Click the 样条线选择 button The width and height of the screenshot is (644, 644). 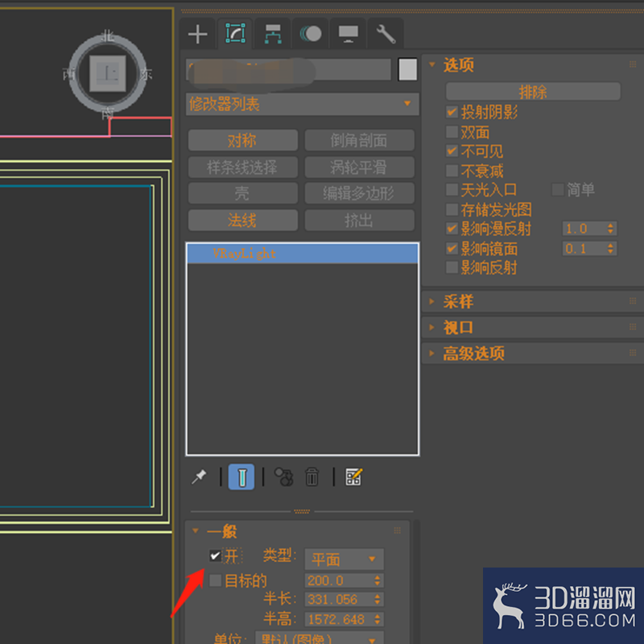[243, 167]
